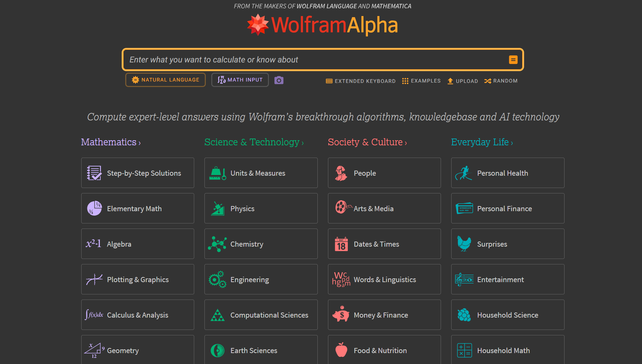Click the Engineering gears icon
642x364 pixels.
217,279
